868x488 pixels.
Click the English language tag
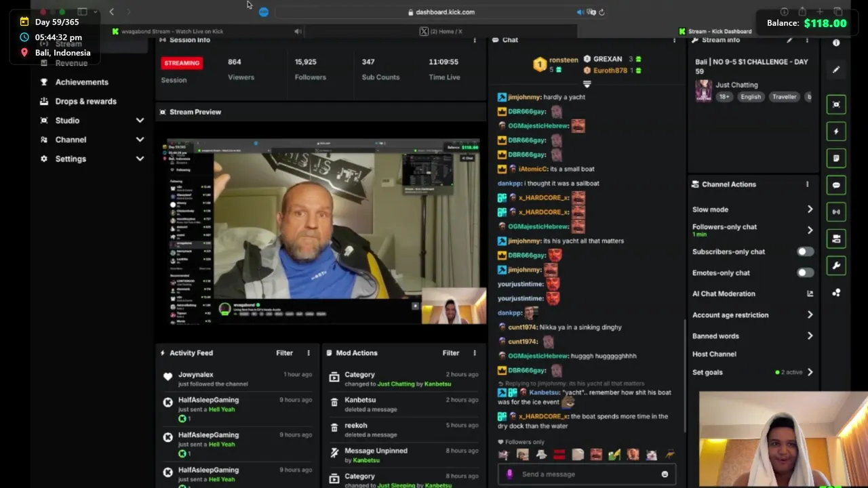[x=751, y=97]
